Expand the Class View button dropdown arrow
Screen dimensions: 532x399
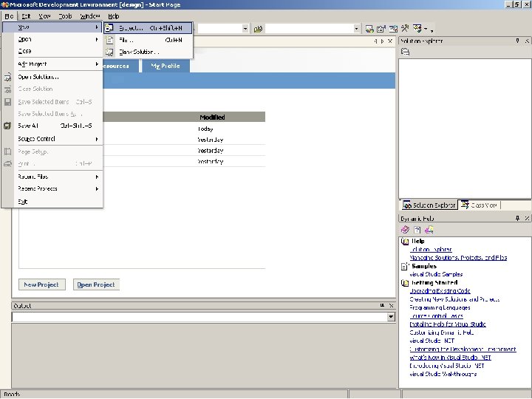425,29
